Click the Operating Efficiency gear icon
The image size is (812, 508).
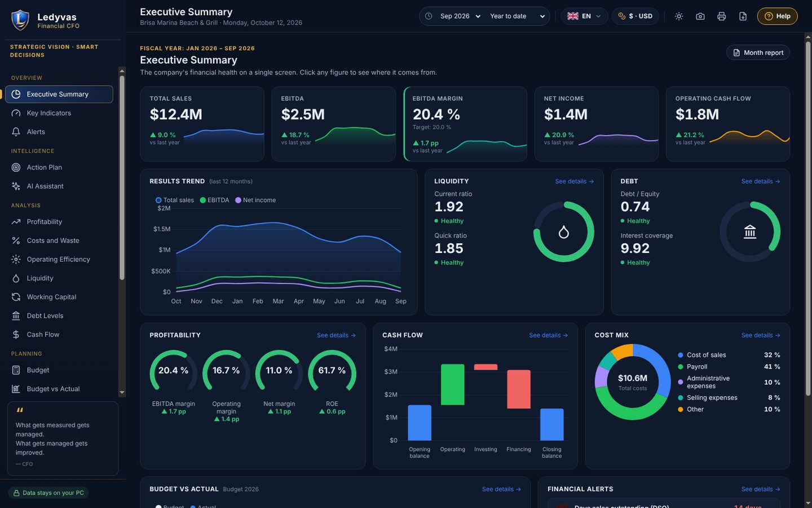[16, 259]
